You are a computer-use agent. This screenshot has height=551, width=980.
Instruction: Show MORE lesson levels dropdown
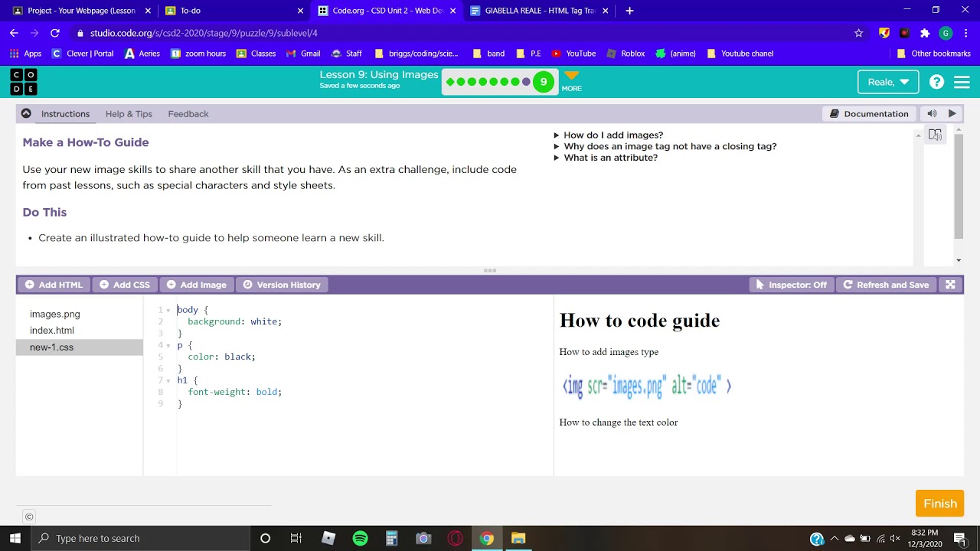pos(572,81)
